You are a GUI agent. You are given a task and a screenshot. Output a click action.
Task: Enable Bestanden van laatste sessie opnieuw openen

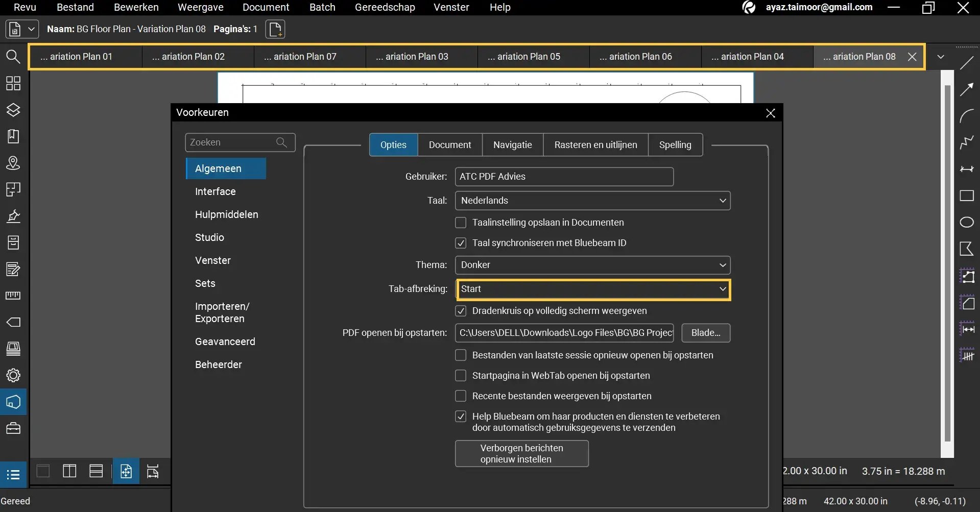click(x=461, y=355)
